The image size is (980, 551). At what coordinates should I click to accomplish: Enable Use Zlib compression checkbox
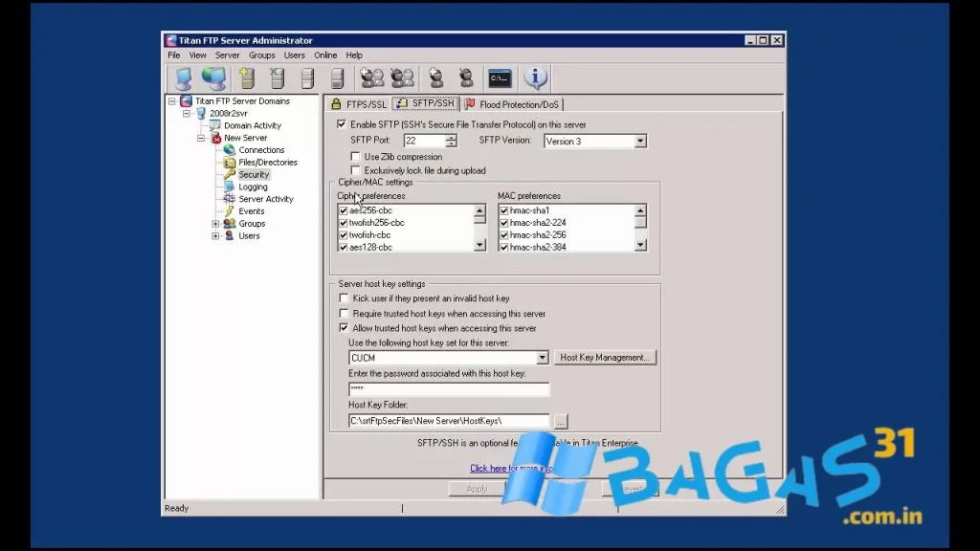pos(356,156)
